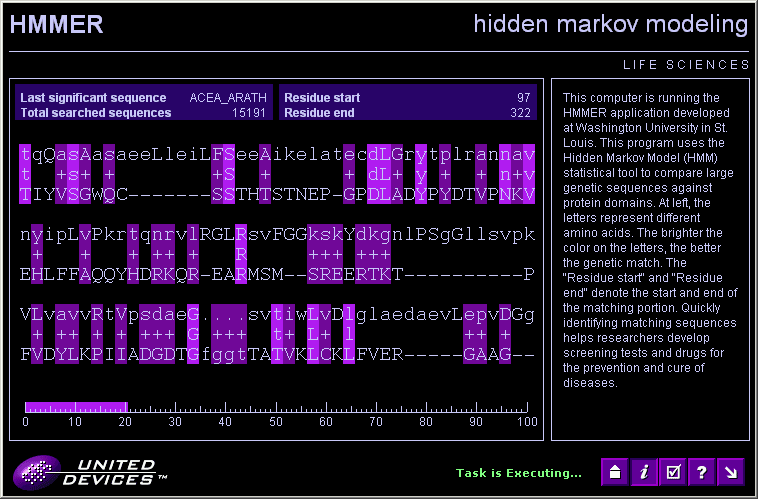Click the progress scale label 70
The image size is (758, 499).
[376, 422]
